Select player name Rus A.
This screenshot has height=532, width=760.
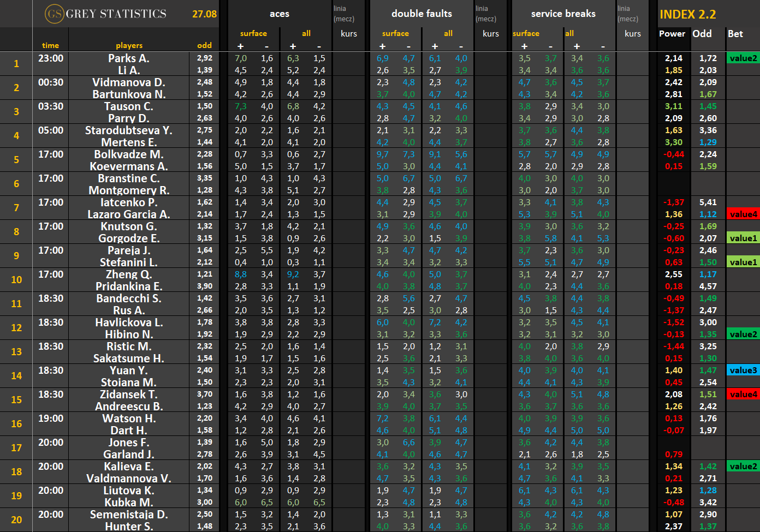(129, 310)
